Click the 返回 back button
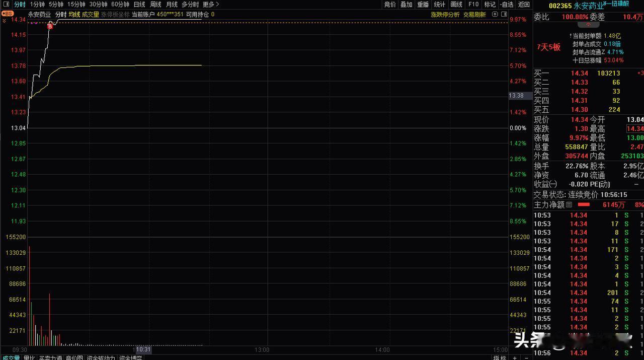This screenshot has width=644, height=360. coord(524,5)
